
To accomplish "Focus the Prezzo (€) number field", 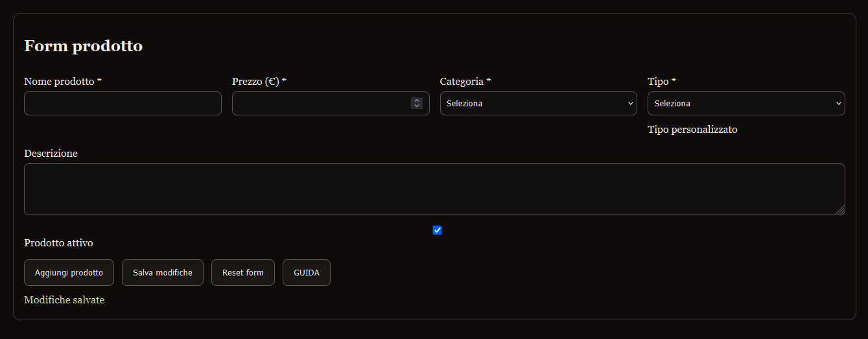I will (321, 104).
